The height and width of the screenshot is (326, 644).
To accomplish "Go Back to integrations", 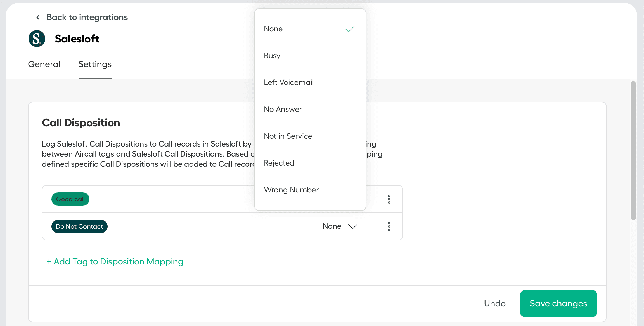I will (87, 17).
